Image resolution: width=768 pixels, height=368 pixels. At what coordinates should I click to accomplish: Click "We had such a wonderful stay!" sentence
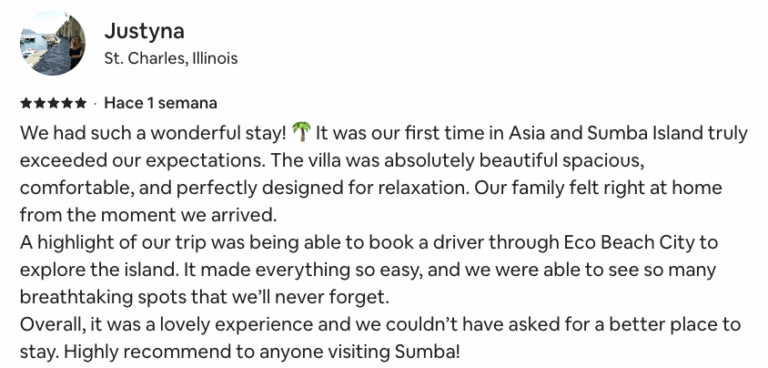pyautogui.click(x=153, y=133)
